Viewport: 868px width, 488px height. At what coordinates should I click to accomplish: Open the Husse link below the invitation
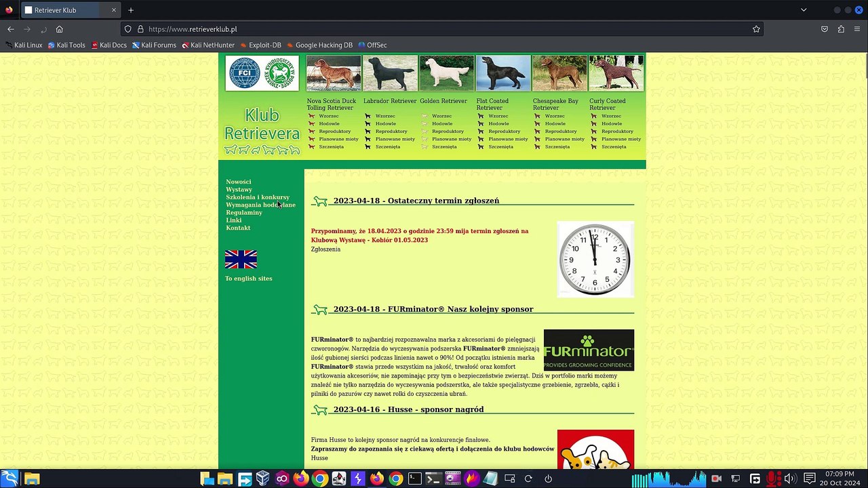pos(319,458)
